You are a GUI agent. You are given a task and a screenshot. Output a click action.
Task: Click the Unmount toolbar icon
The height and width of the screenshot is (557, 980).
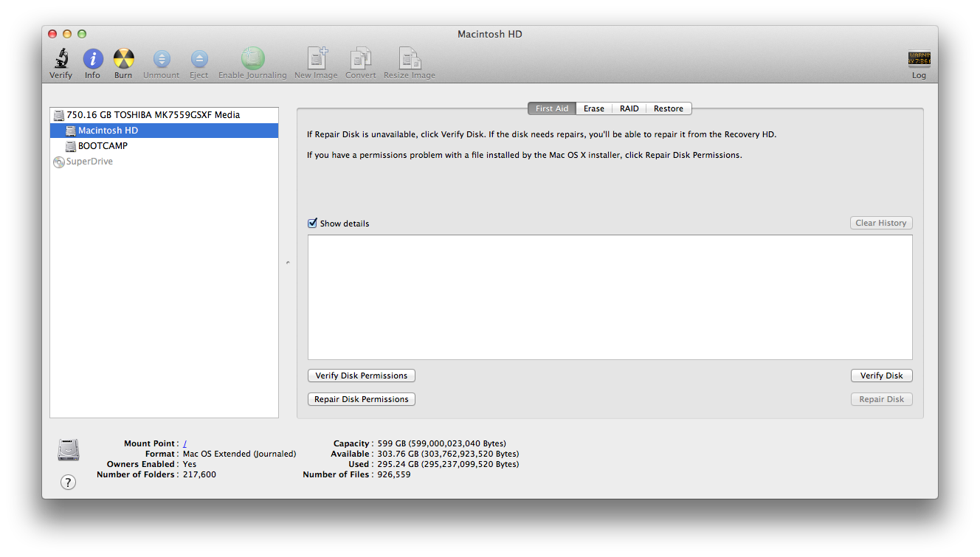click(x=162, y=59)
